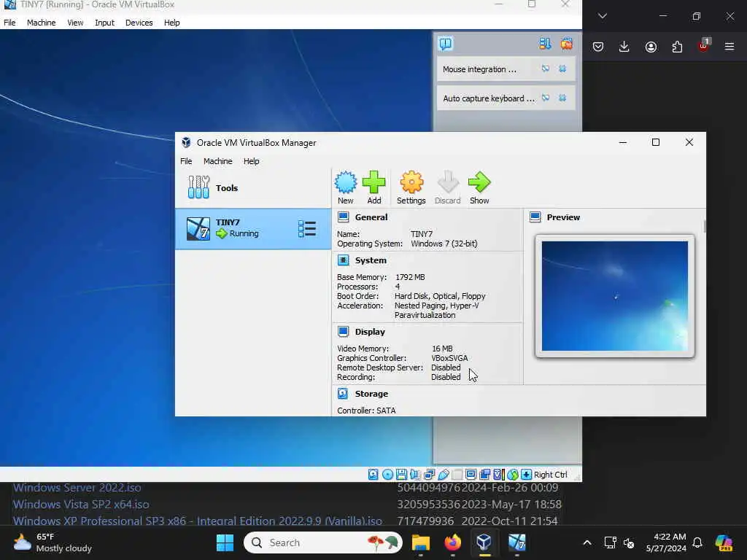The width and height of the screenshot is (747, 560).
Task: Open Machine menu in TINY7 VM window
Action: pyautogui.click(x=41, y=23)
